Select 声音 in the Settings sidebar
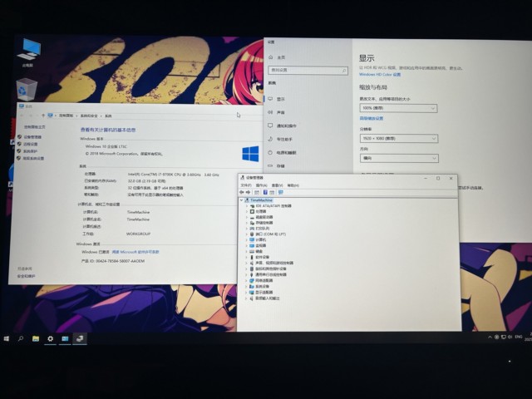The image size is (532, 399). pos(280,112)
